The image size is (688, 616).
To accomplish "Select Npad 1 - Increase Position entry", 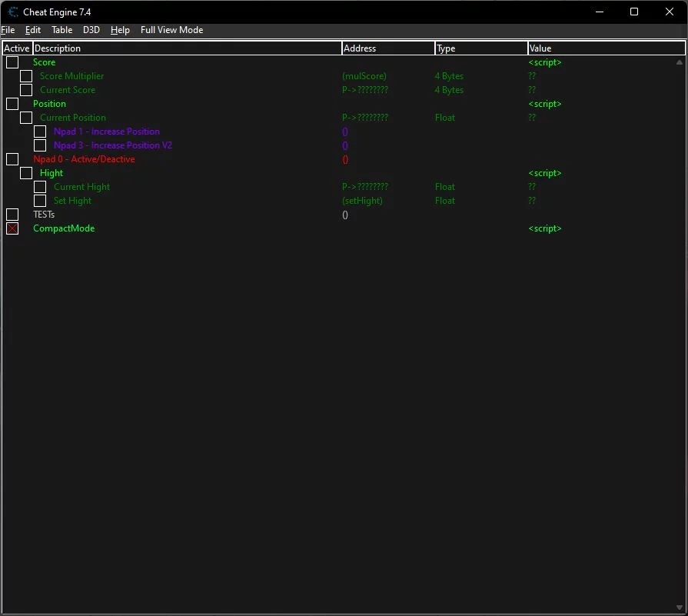I will click(x=107, y=132).
